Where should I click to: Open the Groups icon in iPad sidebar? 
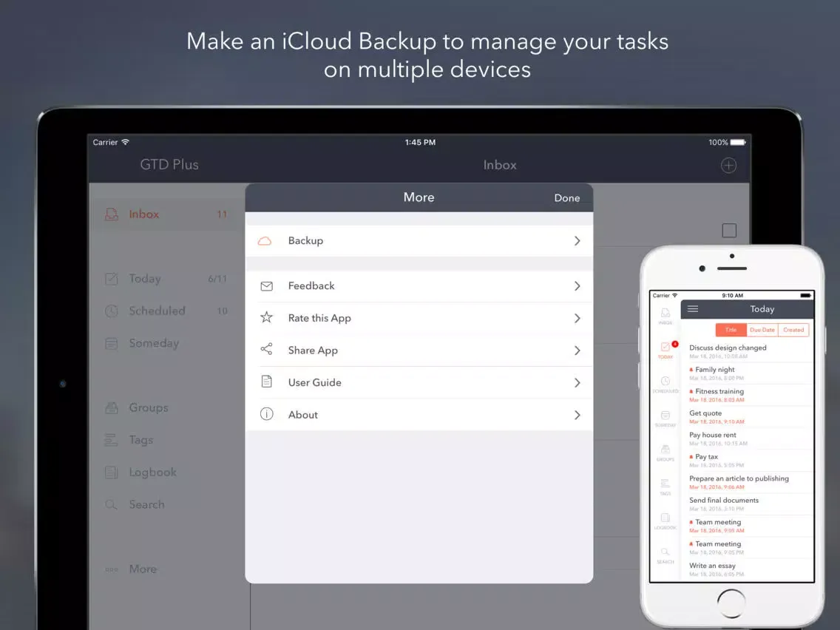point(112,407)
